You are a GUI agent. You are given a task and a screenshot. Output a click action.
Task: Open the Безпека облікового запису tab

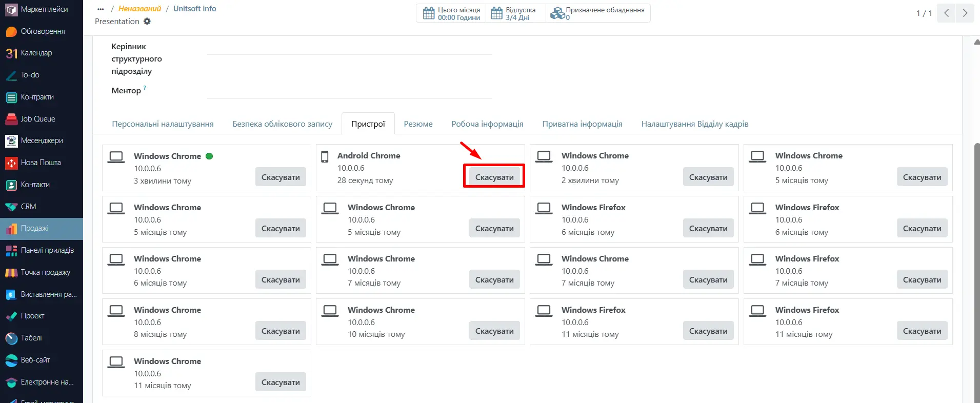282,124
